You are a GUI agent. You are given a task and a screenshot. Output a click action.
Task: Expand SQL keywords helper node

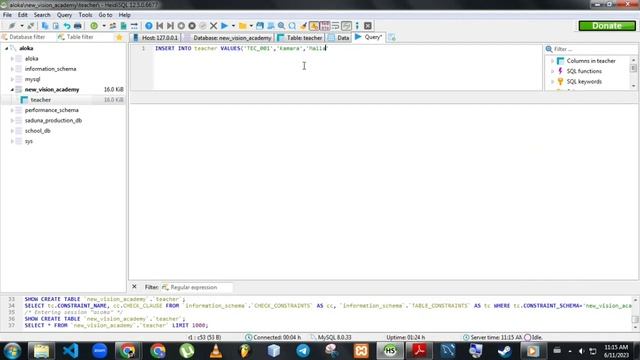(x=553, y=82)
